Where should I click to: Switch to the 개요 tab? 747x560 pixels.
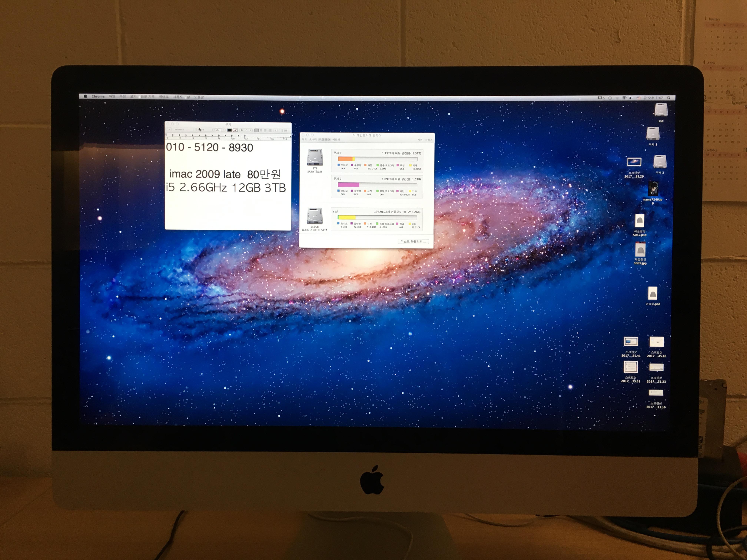305,139
